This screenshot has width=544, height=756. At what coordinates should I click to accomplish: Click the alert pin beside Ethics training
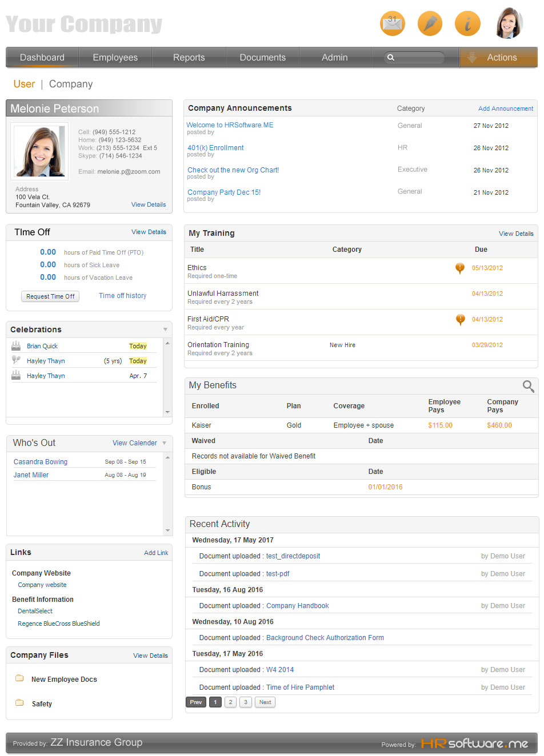pyautogui.click(x=460, y=268)
